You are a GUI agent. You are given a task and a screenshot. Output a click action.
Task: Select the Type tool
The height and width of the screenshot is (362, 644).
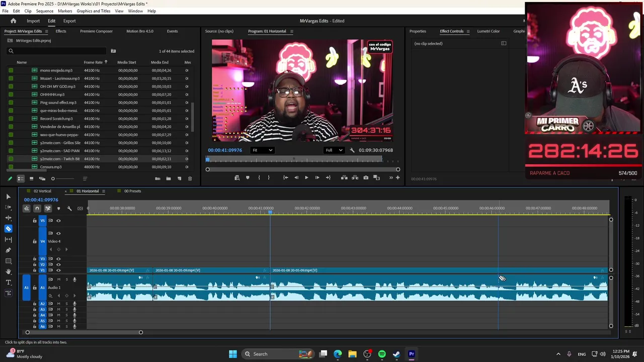tap(8, 283)
